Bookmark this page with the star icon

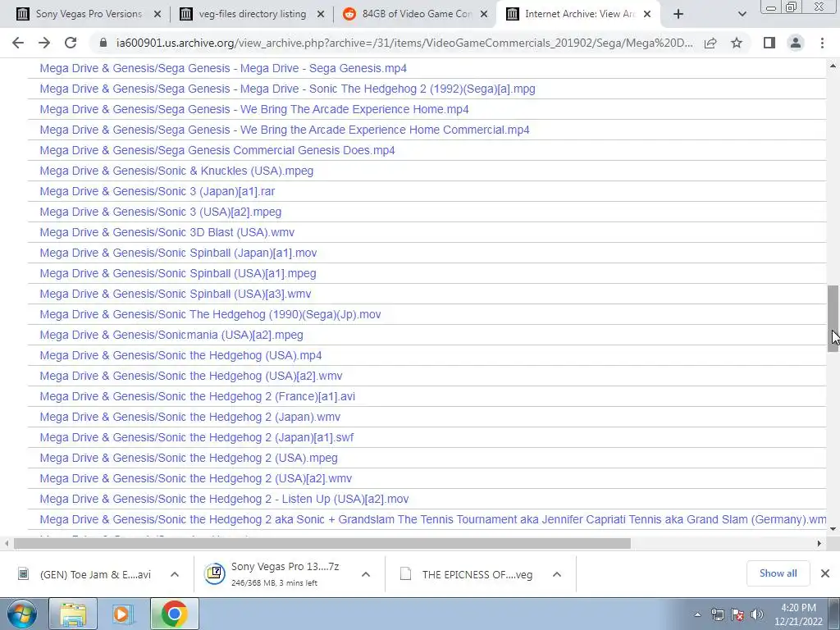coord(737,43)
